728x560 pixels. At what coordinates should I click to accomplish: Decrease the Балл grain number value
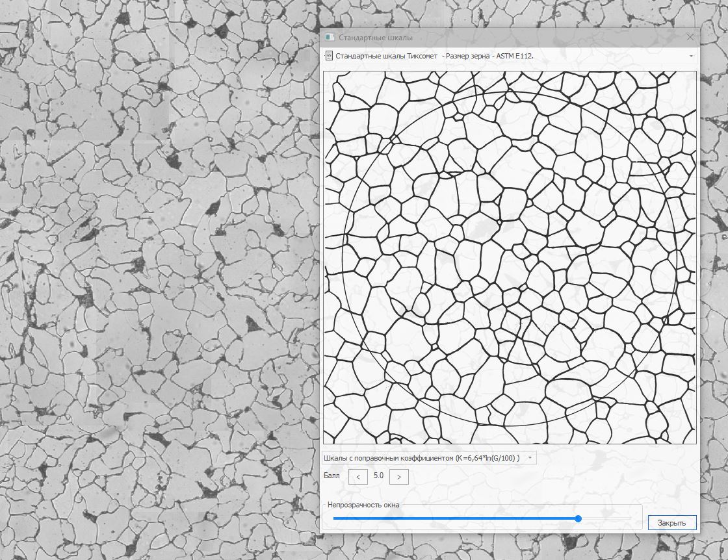click(x=358, y=476)
